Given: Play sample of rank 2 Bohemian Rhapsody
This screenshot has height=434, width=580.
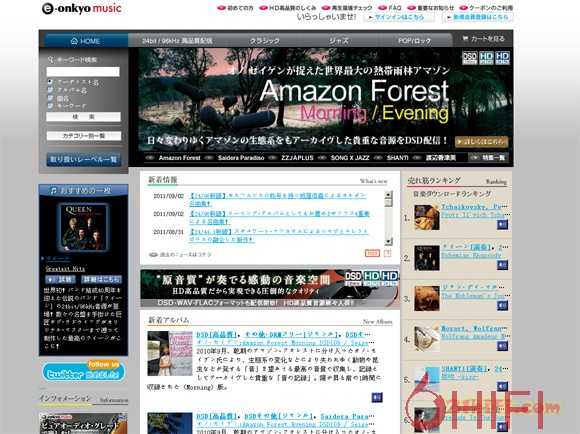Looking at the screenshot, I should coord(502,265).
